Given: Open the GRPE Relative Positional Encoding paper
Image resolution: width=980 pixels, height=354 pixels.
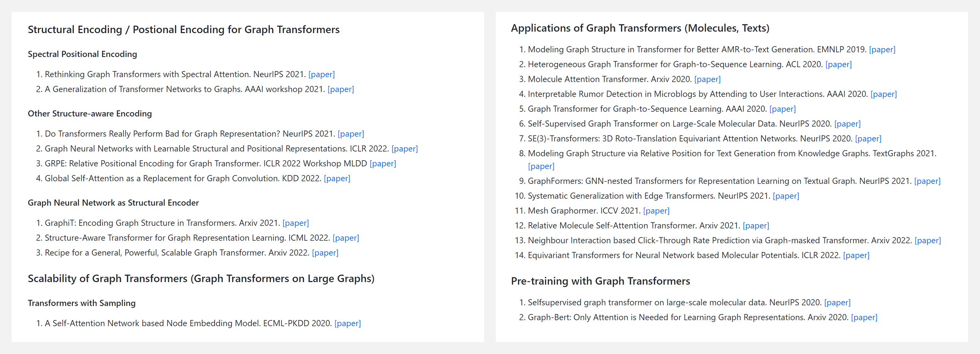Looking at the screenshot, I should pos(383,163).
